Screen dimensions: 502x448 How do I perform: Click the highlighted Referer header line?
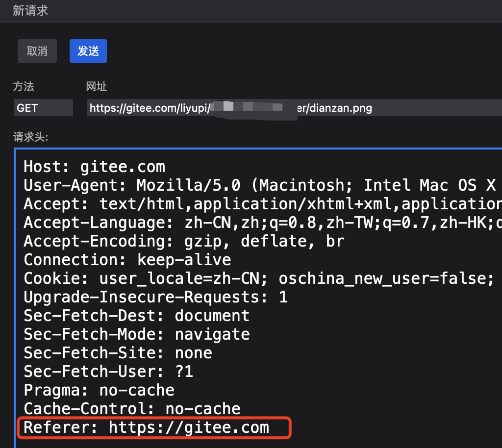[x=147, y=427]
